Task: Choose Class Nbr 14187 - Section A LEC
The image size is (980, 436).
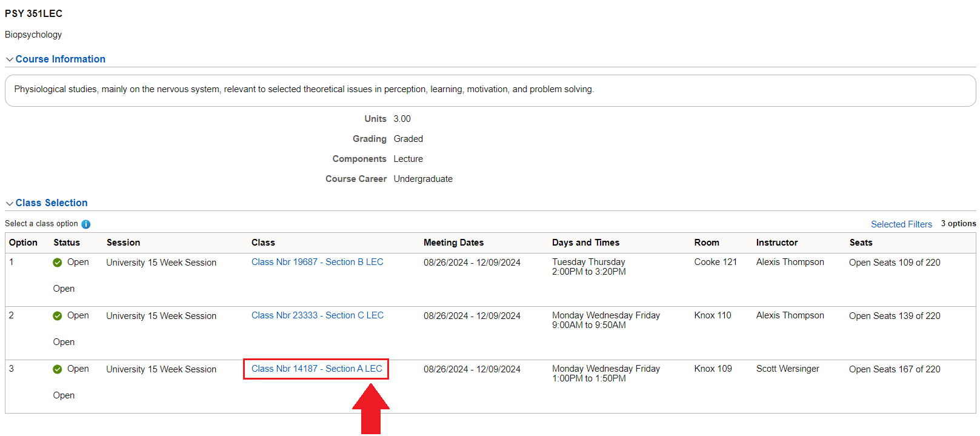Action: pos(316,369)
